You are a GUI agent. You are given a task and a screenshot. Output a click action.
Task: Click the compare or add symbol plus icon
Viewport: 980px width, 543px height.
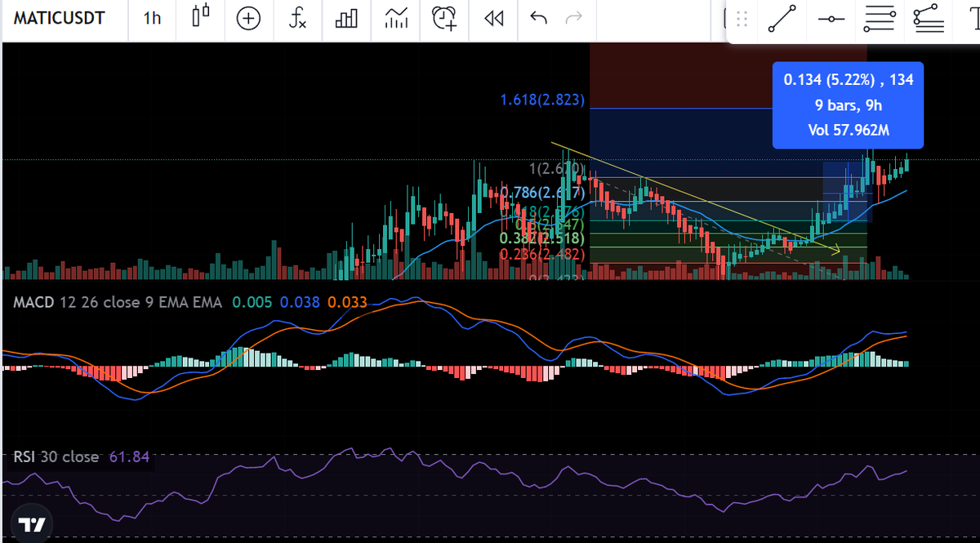click(248, 18)
